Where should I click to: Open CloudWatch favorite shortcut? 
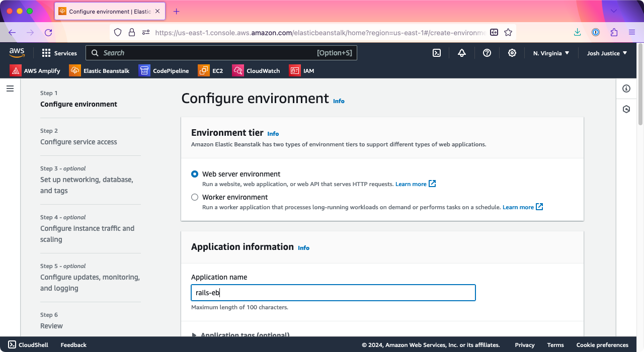pos(256,71)
